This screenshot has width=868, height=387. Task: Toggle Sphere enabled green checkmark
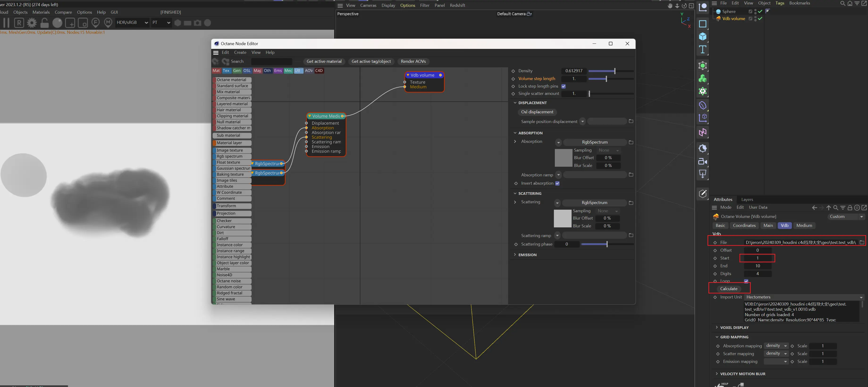[x=760, y=12]
